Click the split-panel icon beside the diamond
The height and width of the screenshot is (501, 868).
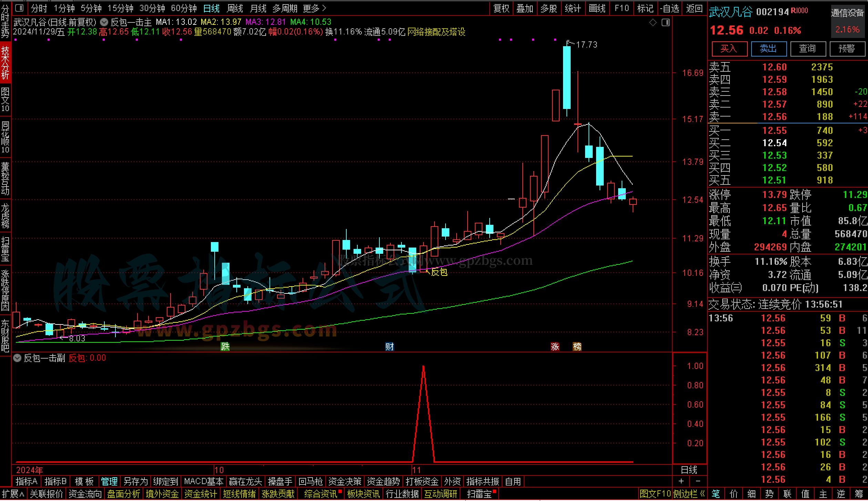pyautogui.click(x=666, y=23)
